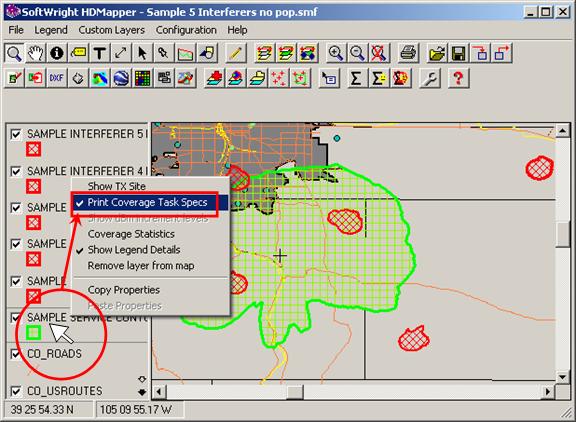Image resolution: width=576 pixels, height=422 pixels.
Task: Open help with the red question mark
Action: [458, 78]
